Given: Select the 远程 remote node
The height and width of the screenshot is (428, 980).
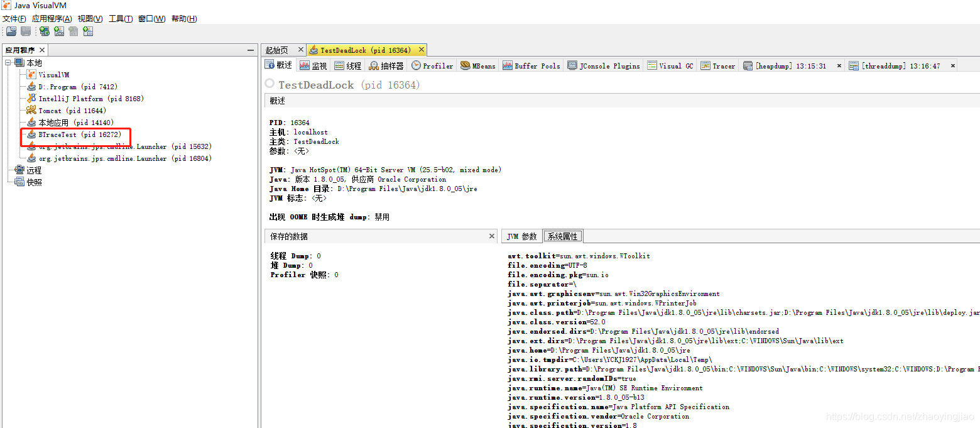Looking at the screenshot, I should click(x=34, y=170).
